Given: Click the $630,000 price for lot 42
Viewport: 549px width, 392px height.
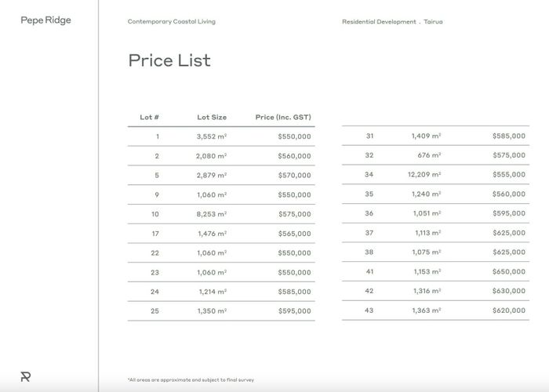Looking at the screenshot, I should tap(509, 291).
